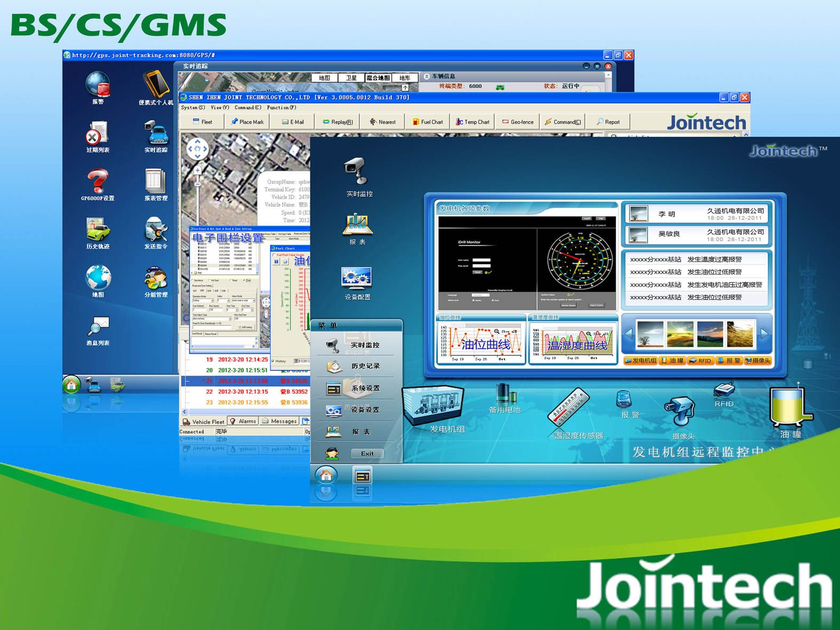Open the 报表 chart icon on the GMS sidebar

357,229
